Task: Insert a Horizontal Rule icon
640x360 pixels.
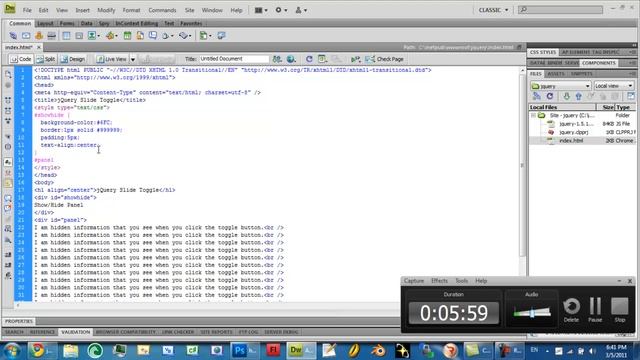Action: point(51,36)
